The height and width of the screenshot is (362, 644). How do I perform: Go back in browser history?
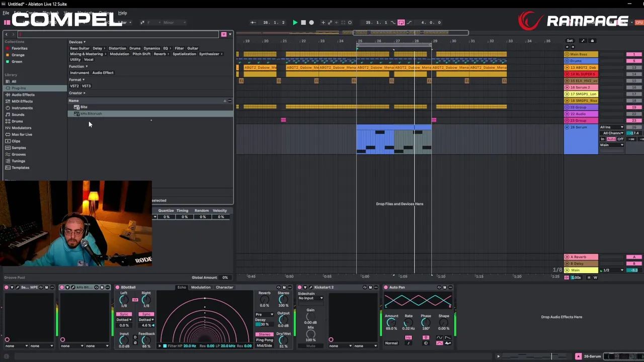pyautogui.click(x=6, y=34)
